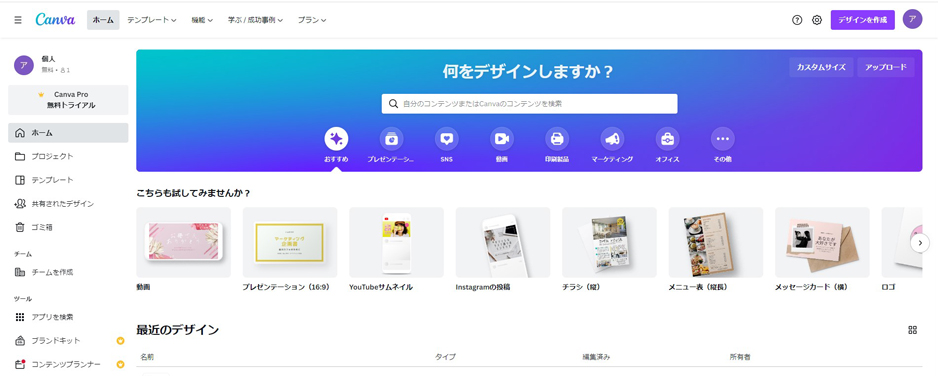Viewport: 938px width, 376px height.
Task: Open the メニュー表（縦長） thumbnail
Action: coord(716,242)
